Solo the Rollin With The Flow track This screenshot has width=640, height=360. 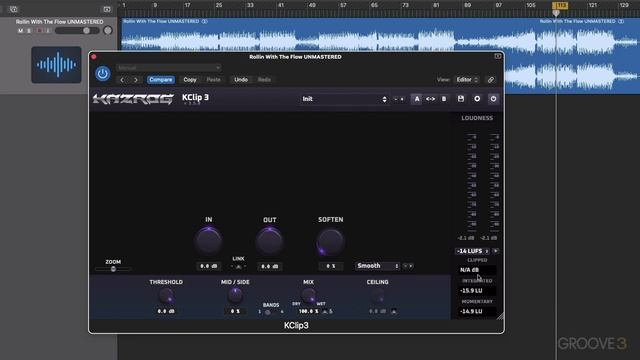(29, 31)
